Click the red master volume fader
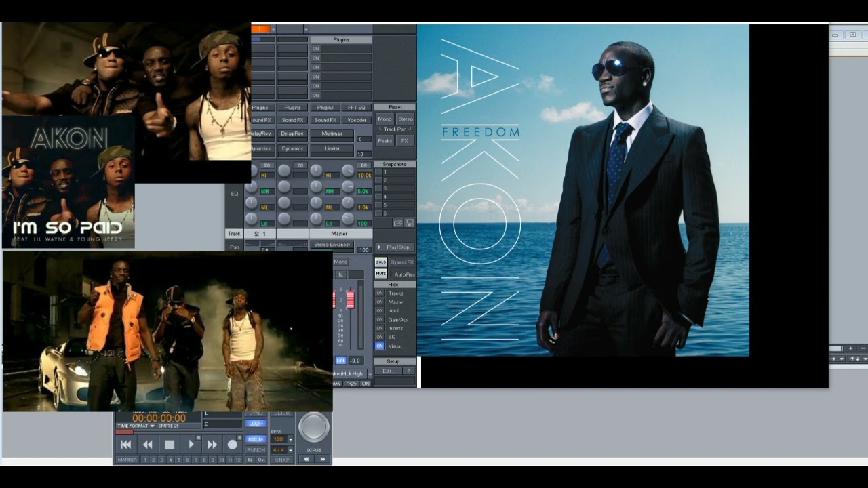This screenshot has height=488, width=868. [351, 300]
